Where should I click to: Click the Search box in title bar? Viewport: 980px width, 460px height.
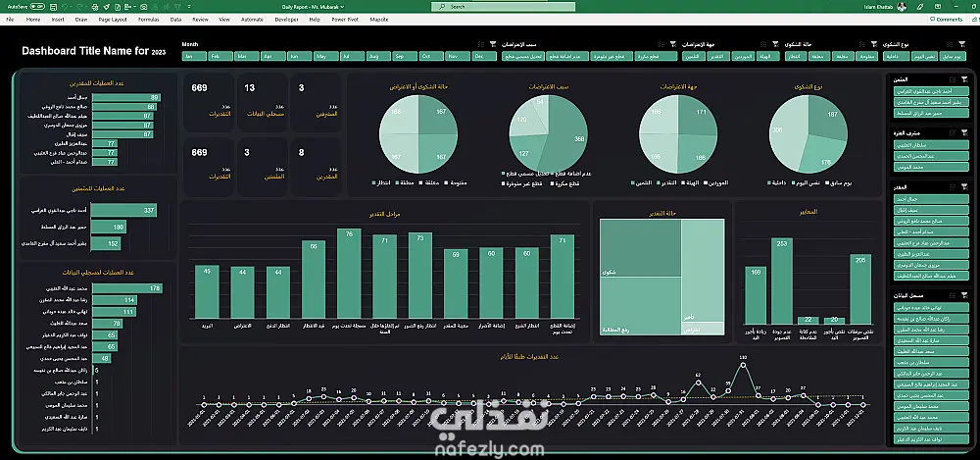(x=503, y=6)
